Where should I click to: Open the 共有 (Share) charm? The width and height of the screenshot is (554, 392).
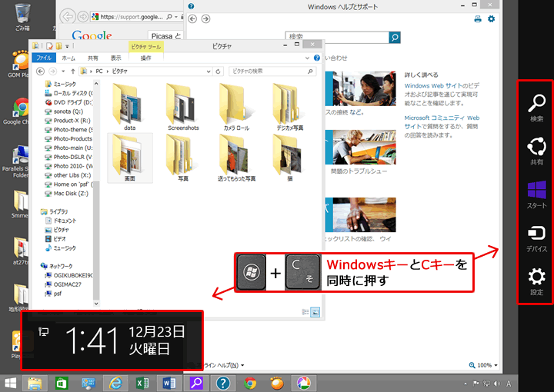pos(536,151)
